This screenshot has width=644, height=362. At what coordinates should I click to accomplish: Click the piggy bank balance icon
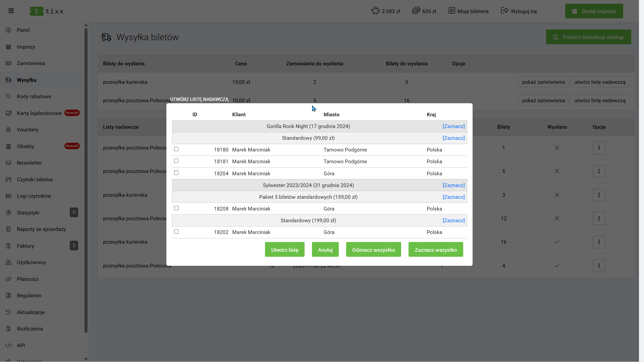coord(375,11)
